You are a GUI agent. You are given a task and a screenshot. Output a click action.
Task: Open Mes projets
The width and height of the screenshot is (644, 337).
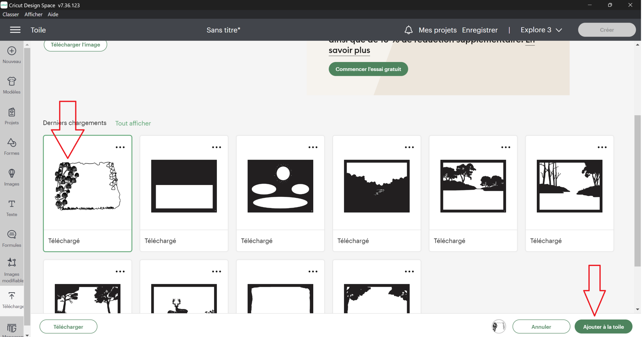(437, 30)
